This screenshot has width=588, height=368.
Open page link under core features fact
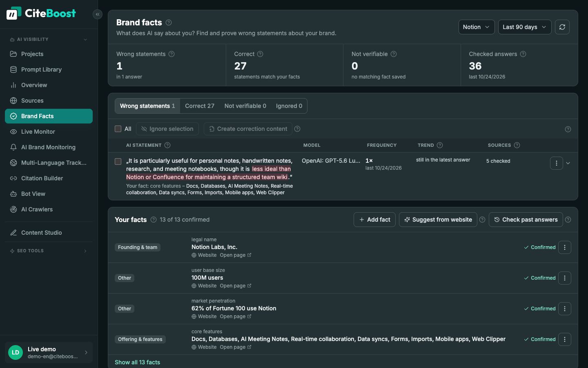236,347
